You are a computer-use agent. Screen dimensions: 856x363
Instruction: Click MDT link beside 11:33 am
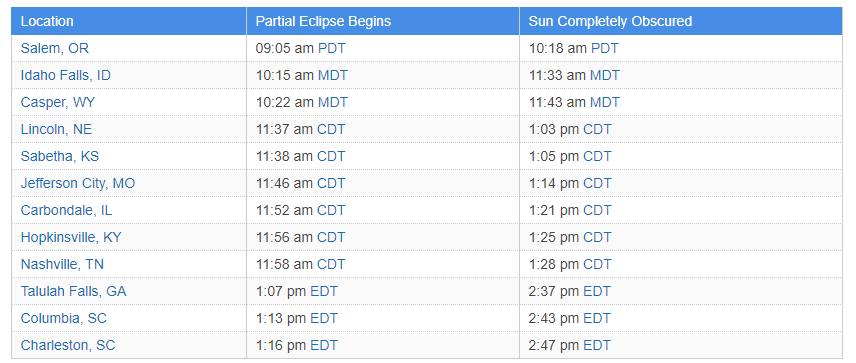(x=604, y=75)
